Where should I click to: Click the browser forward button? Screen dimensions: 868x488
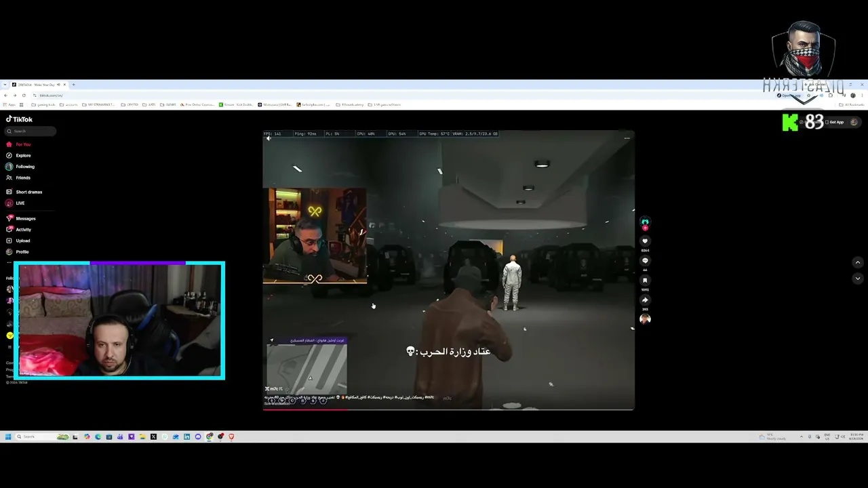[x=14, y=95]
